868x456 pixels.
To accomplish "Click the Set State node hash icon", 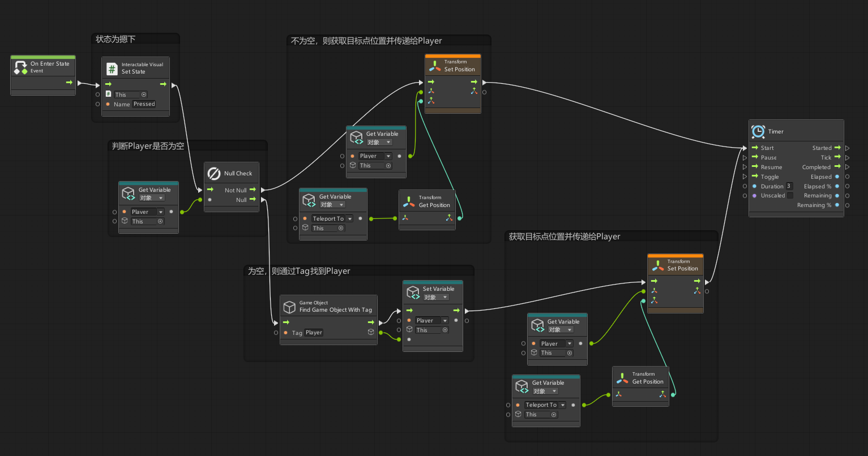I will click(x=112, y=68).
